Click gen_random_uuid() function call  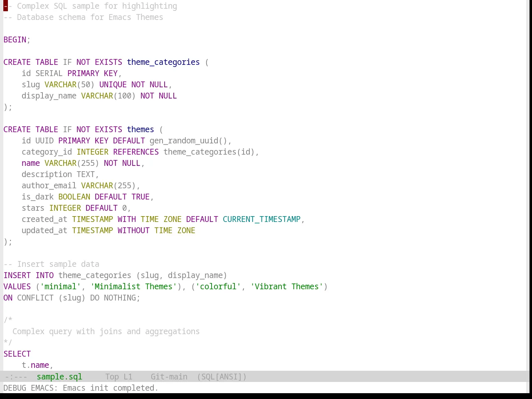[x=188, y=140]
